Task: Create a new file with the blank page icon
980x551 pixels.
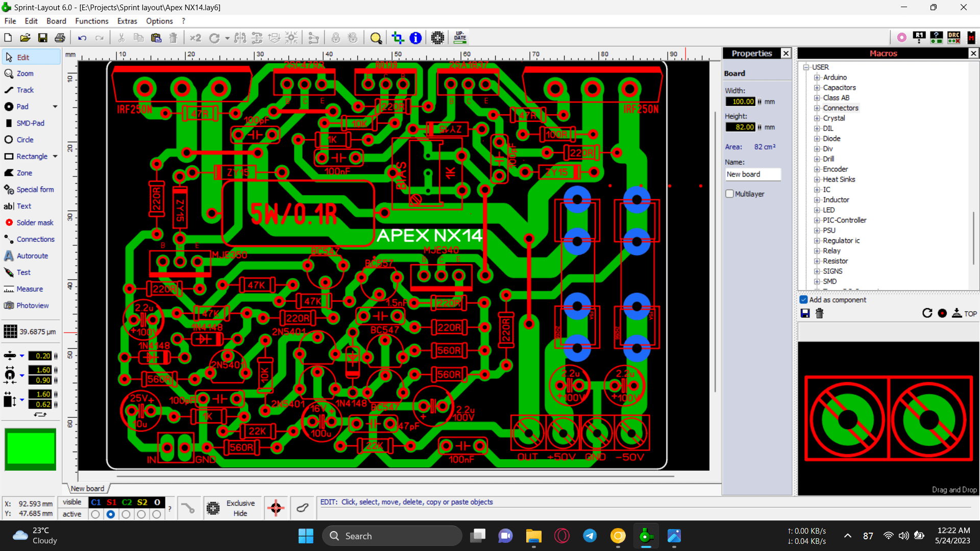Action: click(x=8, y=38)
